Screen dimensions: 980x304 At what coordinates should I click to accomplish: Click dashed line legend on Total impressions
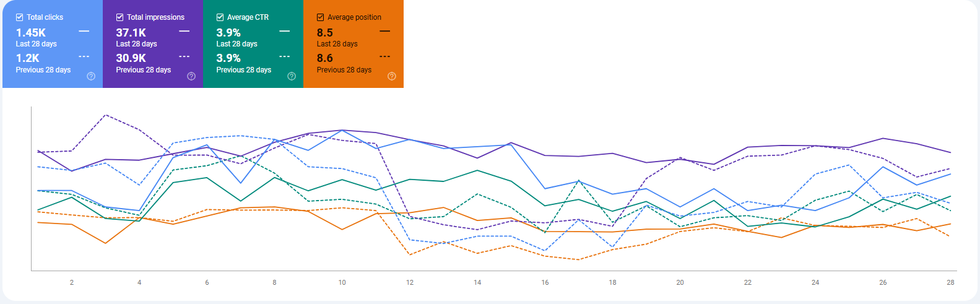click(184, 56)
